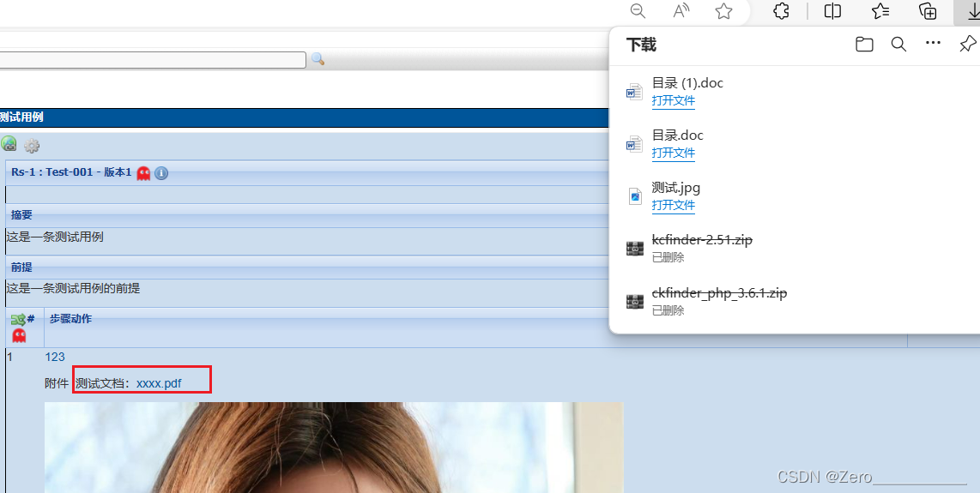Click step 1 action text 123
980x493 pixels.
55,357
